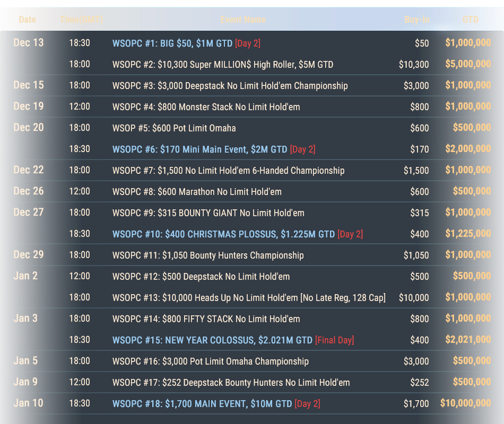Viewport: 504px width, 424px height.
Task: Select the Dec 29 date cell
Action: 29,254
